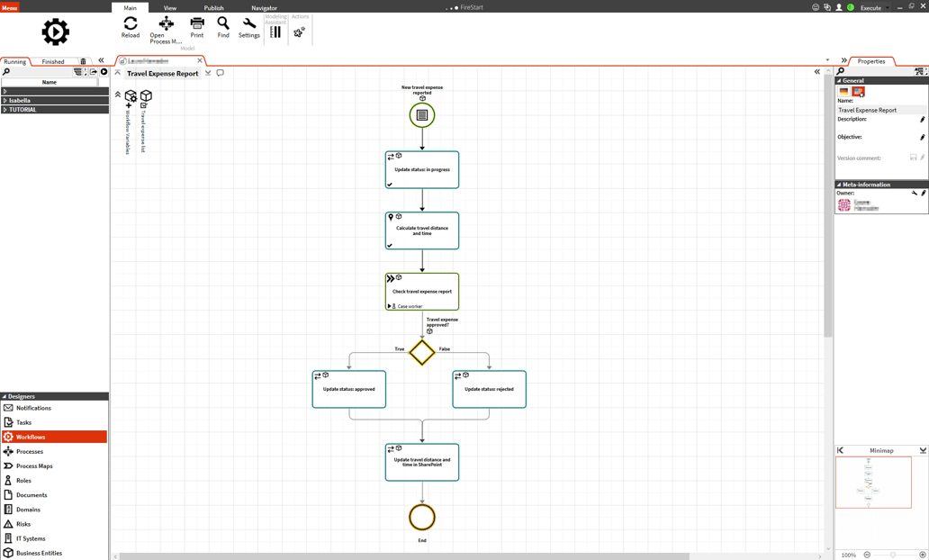Open the Find tool
This screenshot has height=560, width=929.
tap(223, 26)
